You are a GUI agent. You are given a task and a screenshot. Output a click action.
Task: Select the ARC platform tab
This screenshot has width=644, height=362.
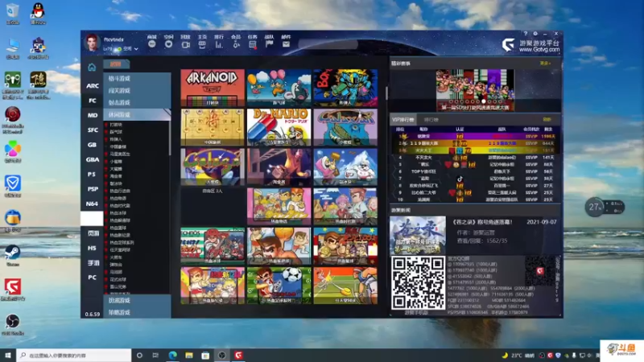(x=92, y=86)
